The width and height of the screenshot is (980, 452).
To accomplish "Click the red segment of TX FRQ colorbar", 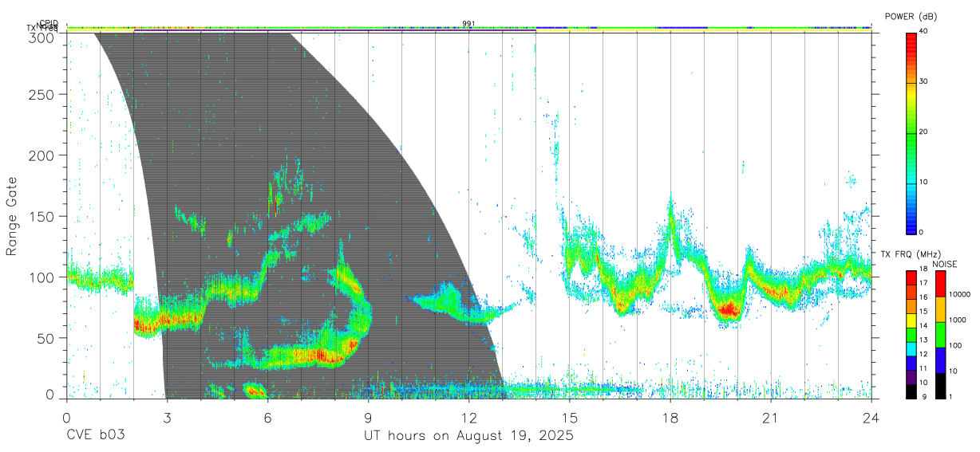I will tap(911, 277).
